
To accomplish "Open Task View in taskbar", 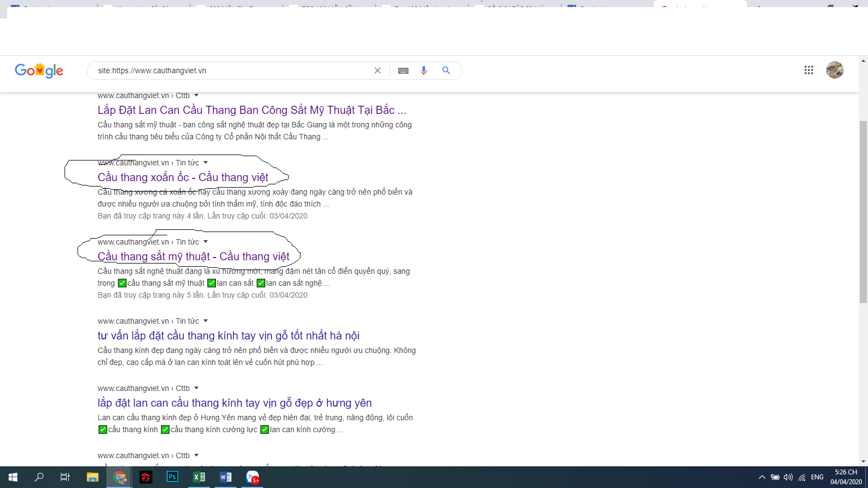I will pyautogui.click(x=65, y=477).
